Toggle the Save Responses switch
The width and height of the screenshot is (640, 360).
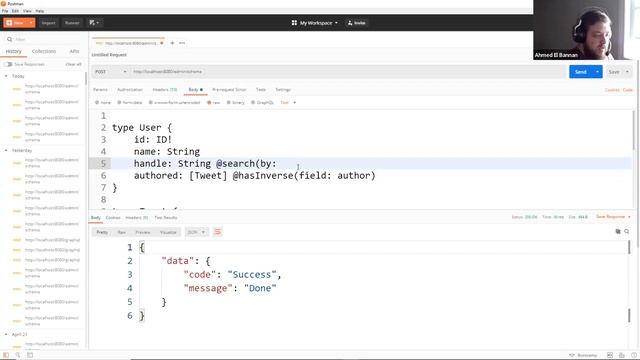click(x=8, y=64)
